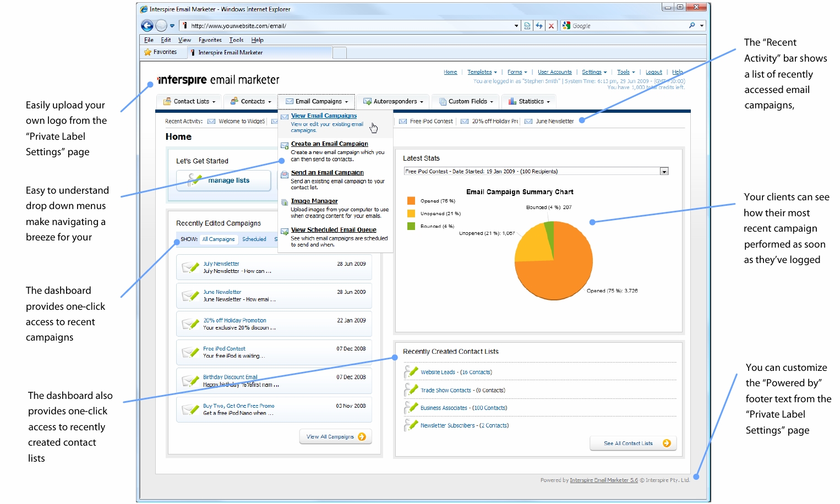Click the Website Leads contact list icon

[x=411, y=372]
